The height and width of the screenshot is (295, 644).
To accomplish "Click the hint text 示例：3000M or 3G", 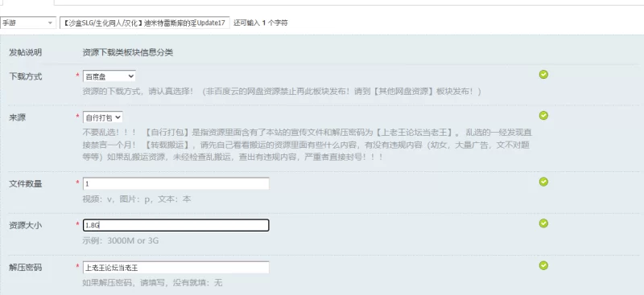I will click(x=120, y=241).
